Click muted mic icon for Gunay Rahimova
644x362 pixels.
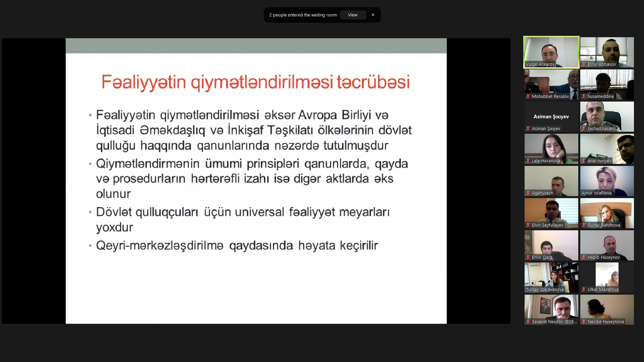coord(584,225)
